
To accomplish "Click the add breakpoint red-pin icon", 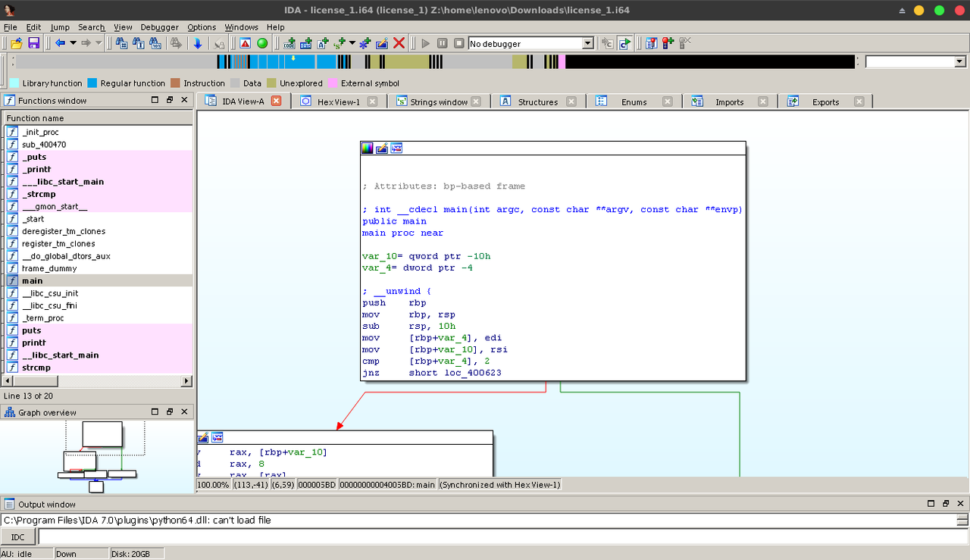I will 668,43.
